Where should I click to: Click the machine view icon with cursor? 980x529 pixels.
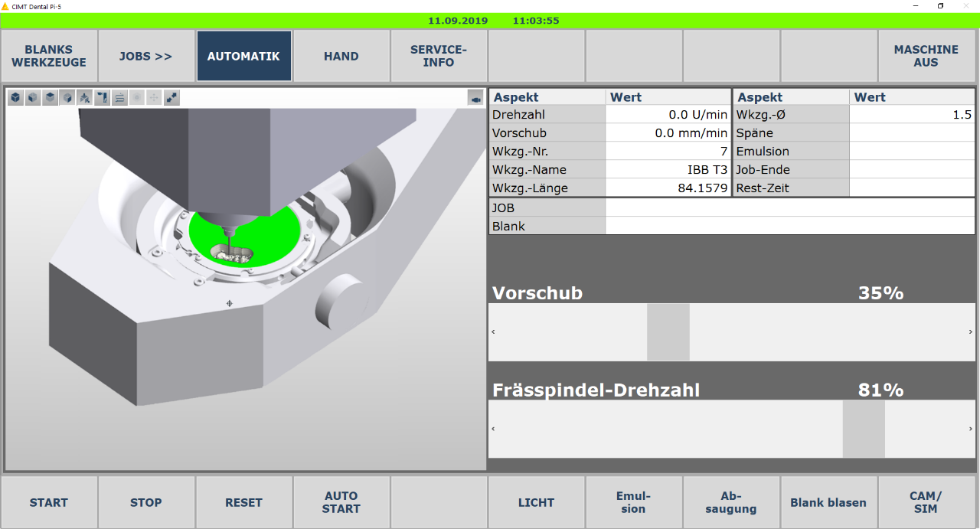pos(84,98)
